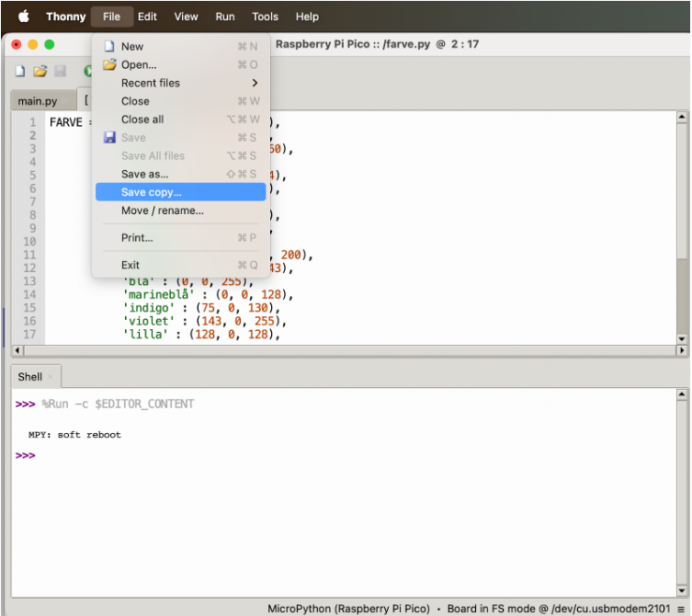The height and width of the screenshot is (616, 692).
Task: Select Print... in the File menu
Action: 180,237
